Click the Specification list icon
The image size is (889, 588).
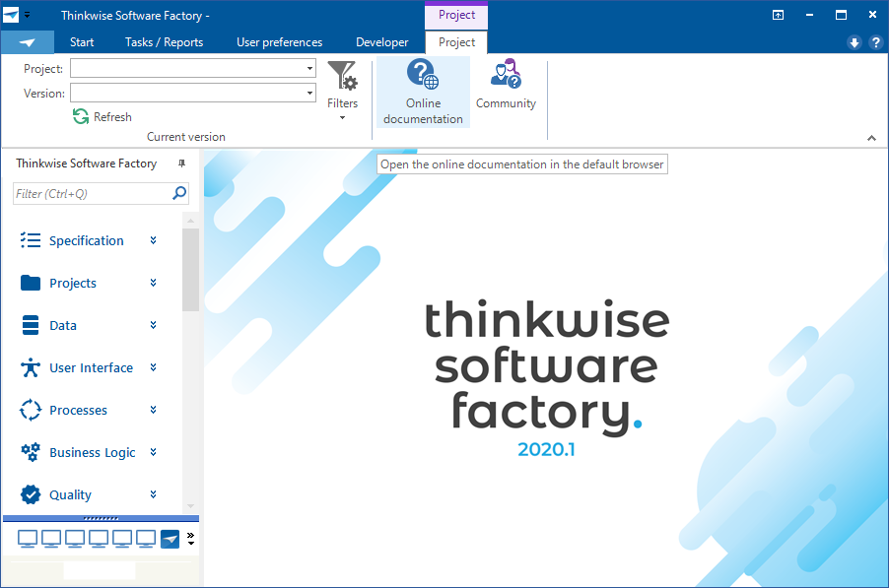pyautogui.click(x=30, y=240)
